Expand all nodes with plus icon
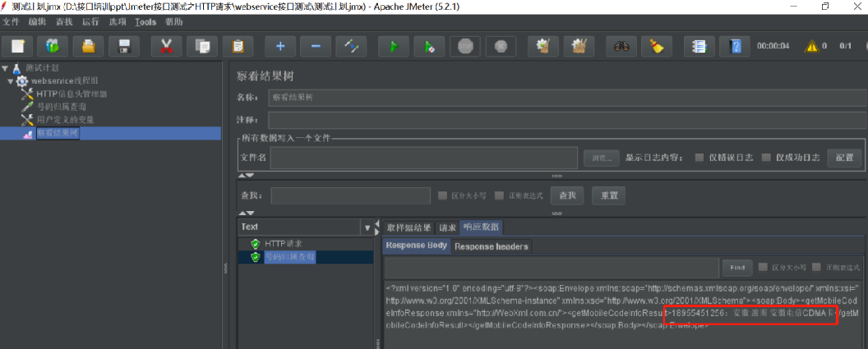Image resolution: width=868 pixels, height=349 pixels. 280,46
